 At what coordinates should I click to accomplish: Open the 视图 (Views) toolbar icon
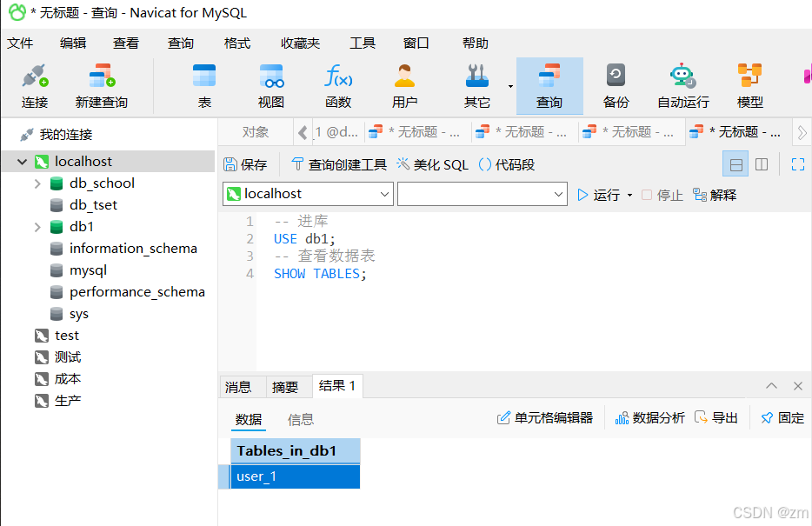[x=271, y=84]
